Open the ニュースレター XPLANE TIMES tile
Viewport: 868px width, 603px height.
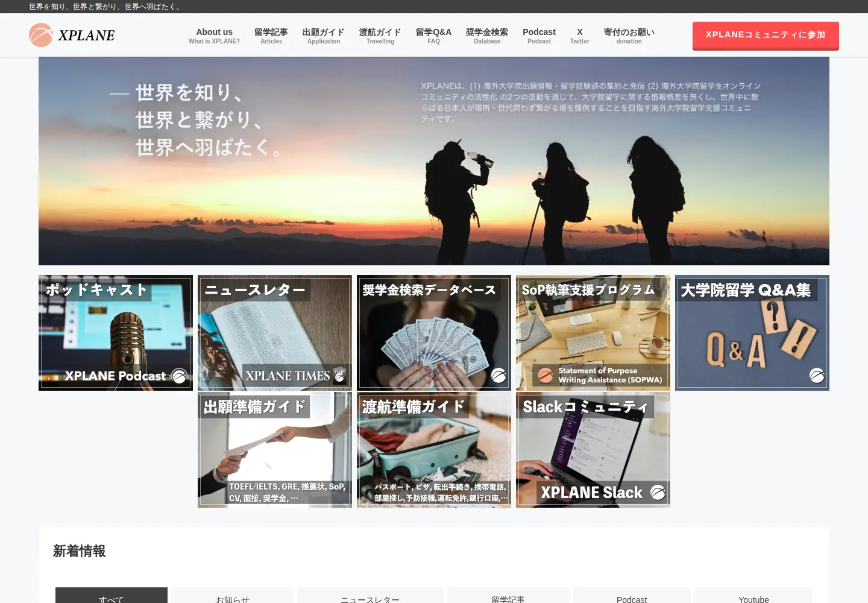pos(275,333)
